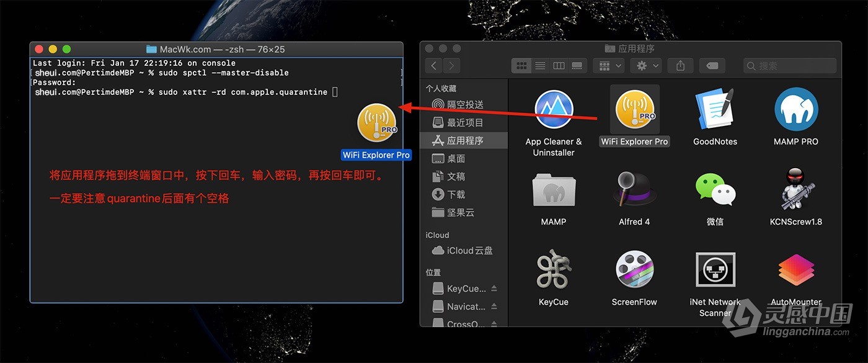Image resolution: width=868 pixels, height=363 pixels.
Task: Open the 坚果云 folder in the sidebar
Action: pos(463,213)
